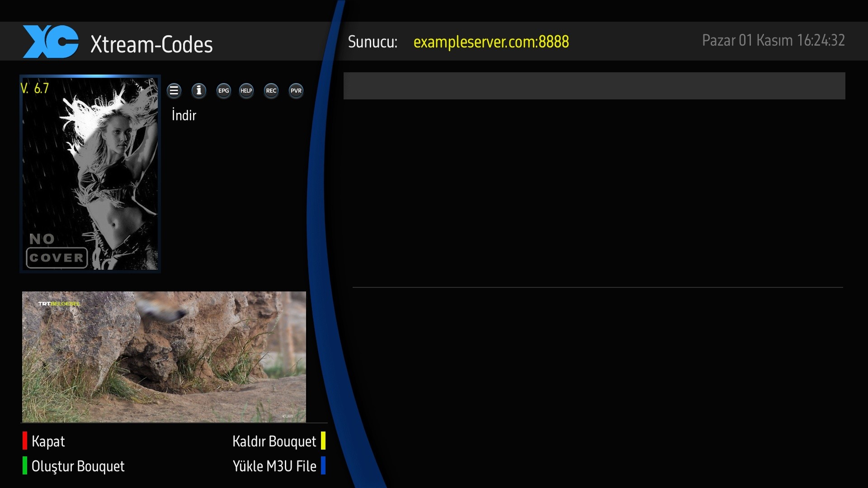
Task: Open the PVR icon button
Action: (x=296, y=90)
